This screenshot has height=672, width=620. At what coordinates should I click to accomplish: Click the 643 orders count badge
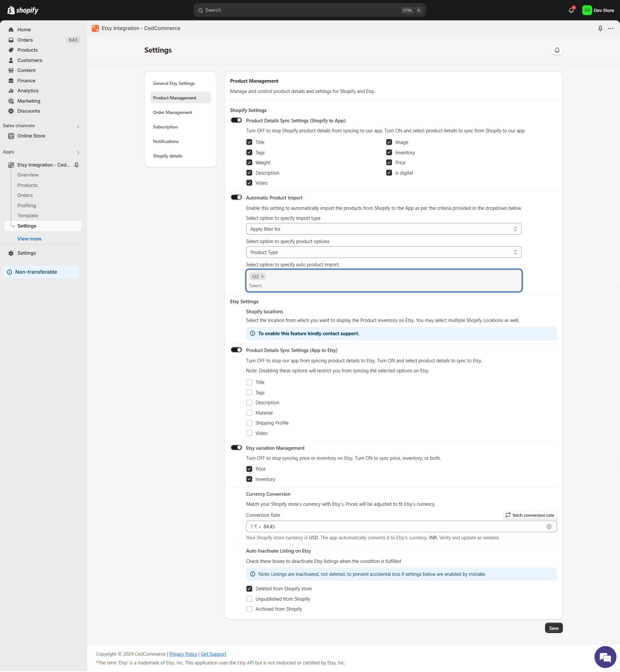[73, 40]
